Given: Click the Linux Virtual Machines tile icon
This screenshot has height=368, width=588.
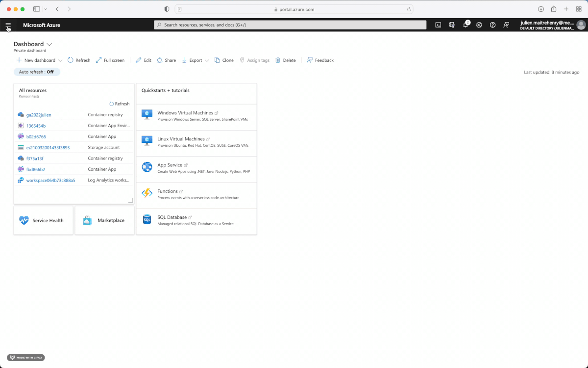Looking at the screenshot, I should pos(147,141).
